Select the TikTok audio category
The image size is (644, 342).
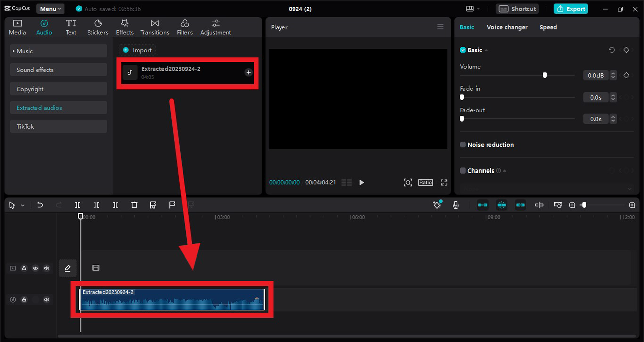[58, 127]
